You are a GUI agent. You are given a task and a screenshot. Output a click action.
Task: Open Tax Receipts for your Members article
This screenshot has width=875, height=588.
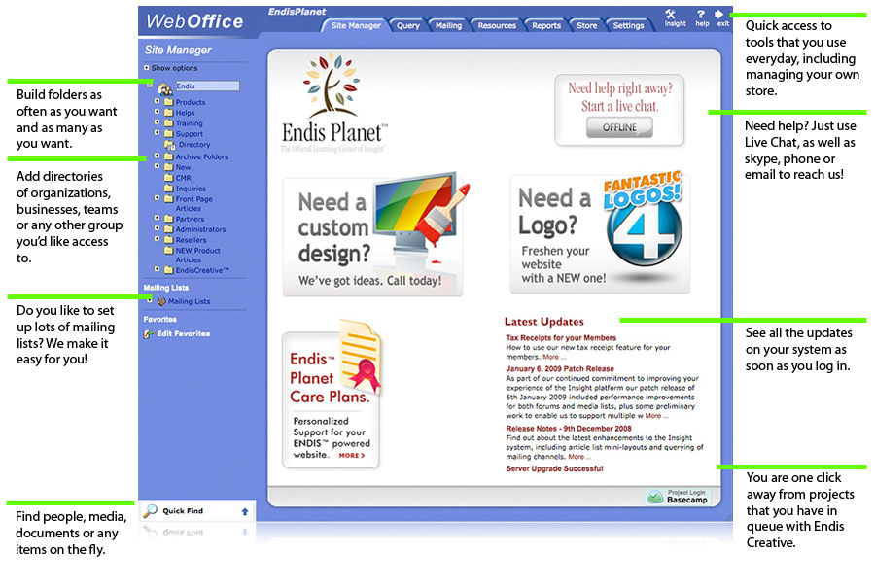(561, 337)
